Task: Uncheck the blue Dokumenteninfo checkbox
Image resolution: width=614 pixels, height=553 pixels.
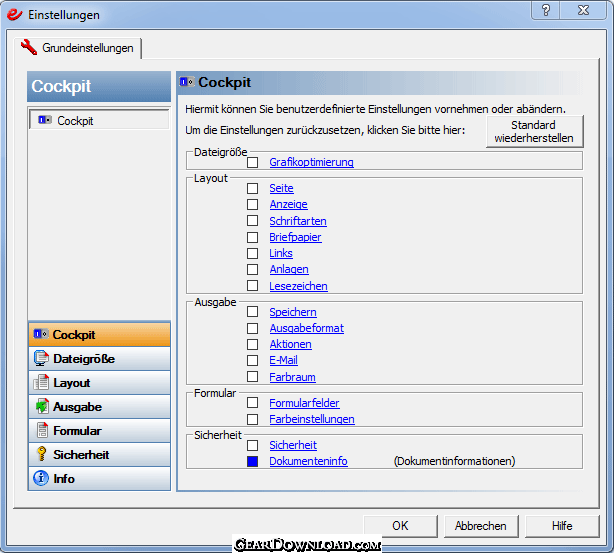Action: 253,461
